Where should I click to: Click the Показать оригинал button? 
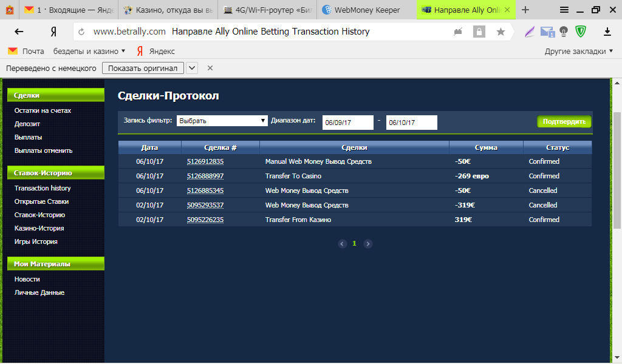(143, 68)
